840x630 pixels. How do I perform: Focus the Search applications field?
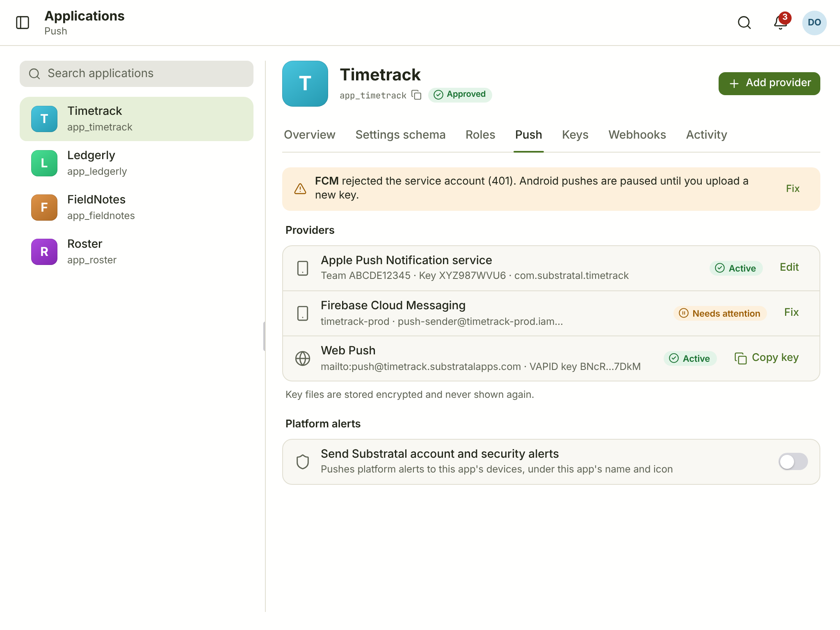137,74
